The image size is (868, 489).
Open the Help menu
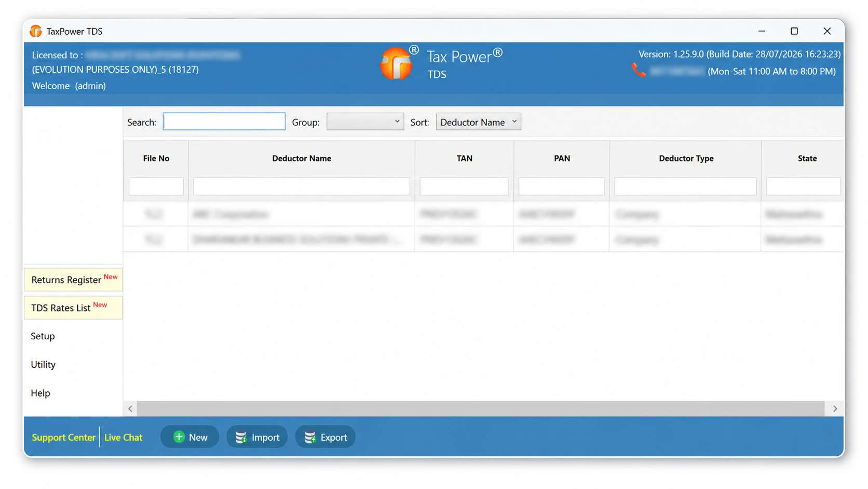[x=40, y=393]
